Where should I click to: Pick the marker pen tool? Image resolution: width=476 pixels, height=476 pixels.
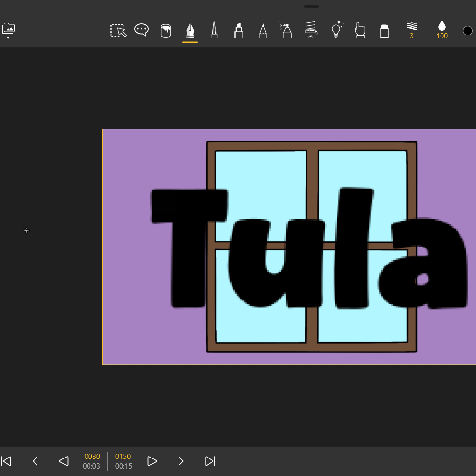tap(238, 31)
